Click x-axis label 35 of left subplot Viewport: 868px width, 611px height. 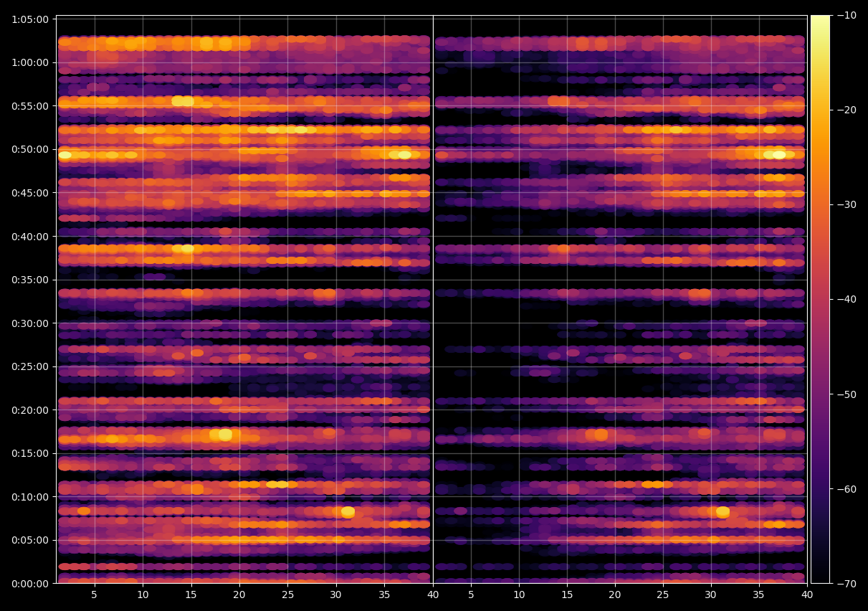click(384, 595)
